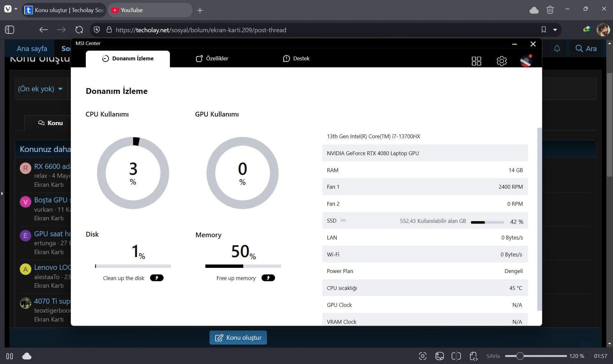Click the CPU sıcaklığı 45 °C value

coord(516,288)
